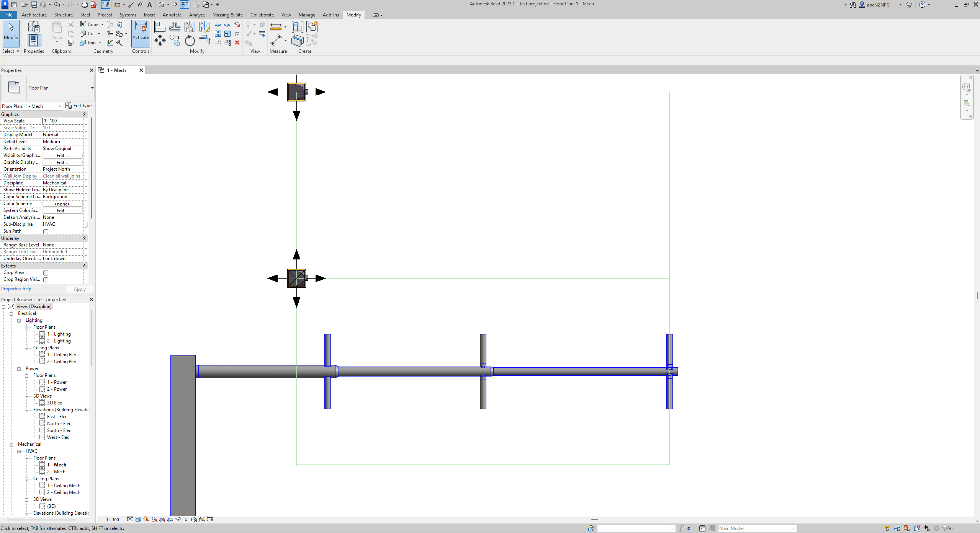
Task: Expand the 3D Views node under HVAC
Action: pyautogui.click(x=27, y=499)
